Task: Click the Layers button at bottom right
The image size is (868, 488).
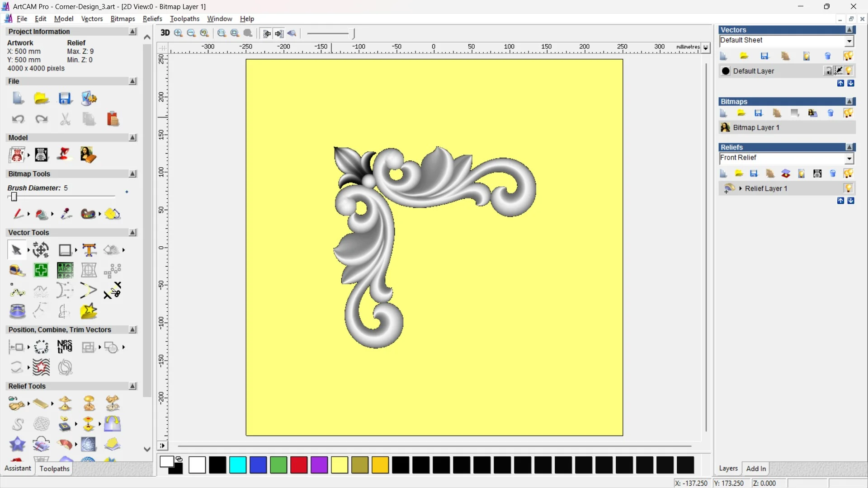Action: tap(728, 469)
